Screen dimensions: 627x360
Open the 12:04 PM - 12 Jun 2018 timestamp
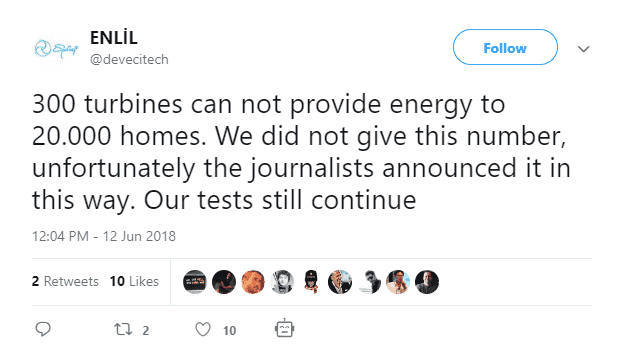point(104,236)
